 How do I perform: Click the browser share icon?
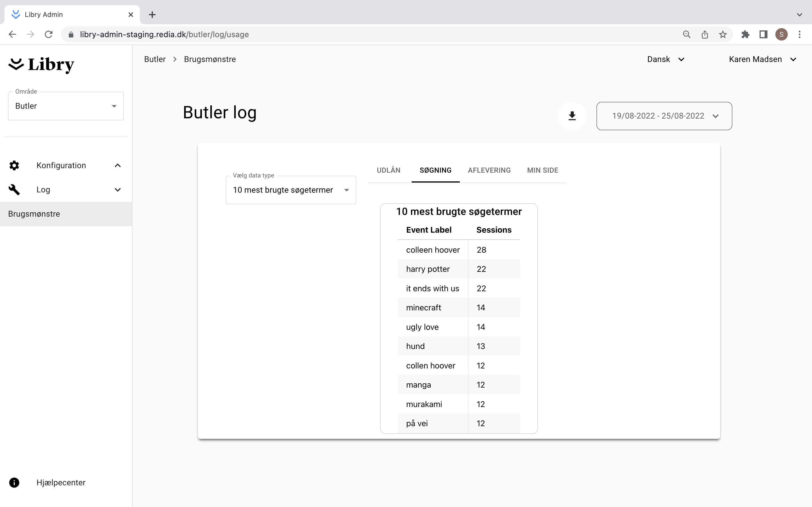coord(705,35)
